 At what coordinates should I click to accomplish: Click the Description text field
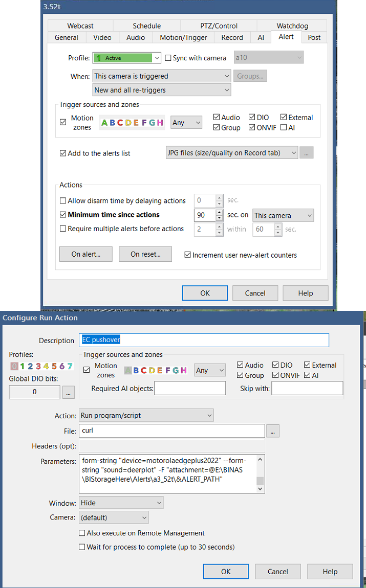point(205,340)
